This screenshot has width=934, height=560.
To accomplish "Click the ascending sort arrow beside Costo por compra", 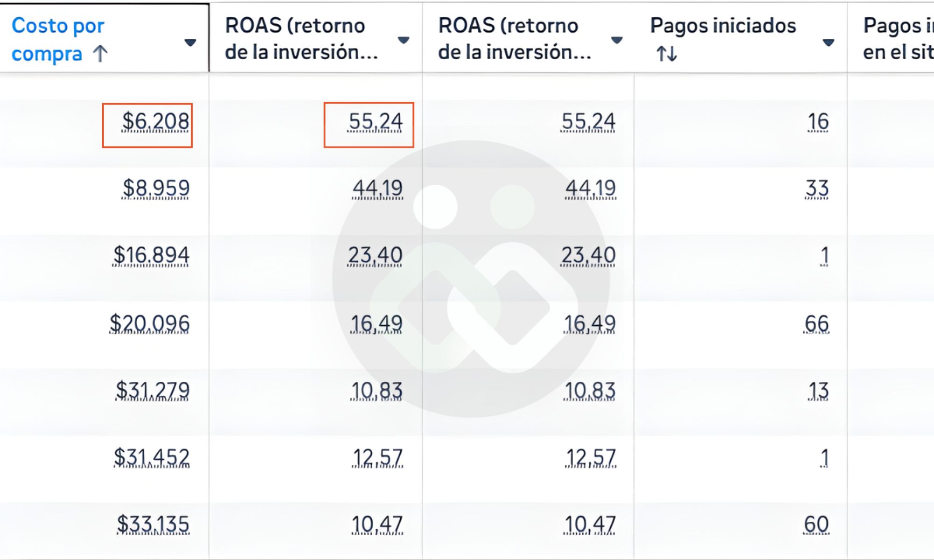I will pos(100,54).
